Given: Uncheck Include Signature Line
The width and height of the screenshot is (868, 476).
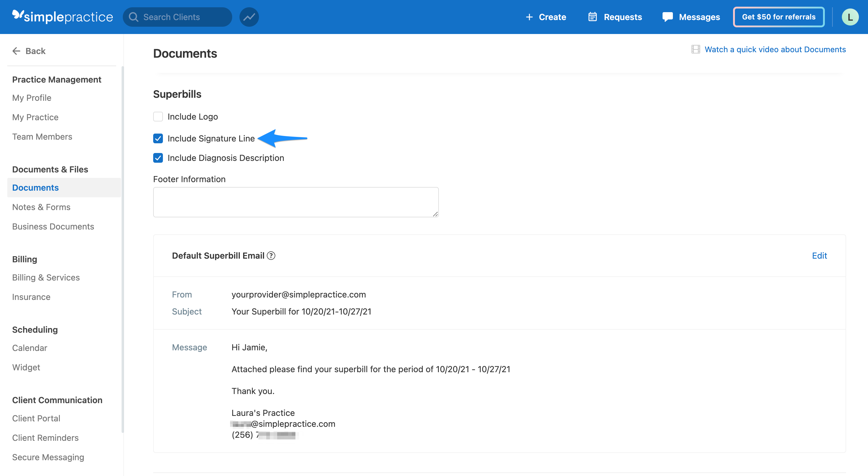Looking at the screenshot, I should click(158, 138).
